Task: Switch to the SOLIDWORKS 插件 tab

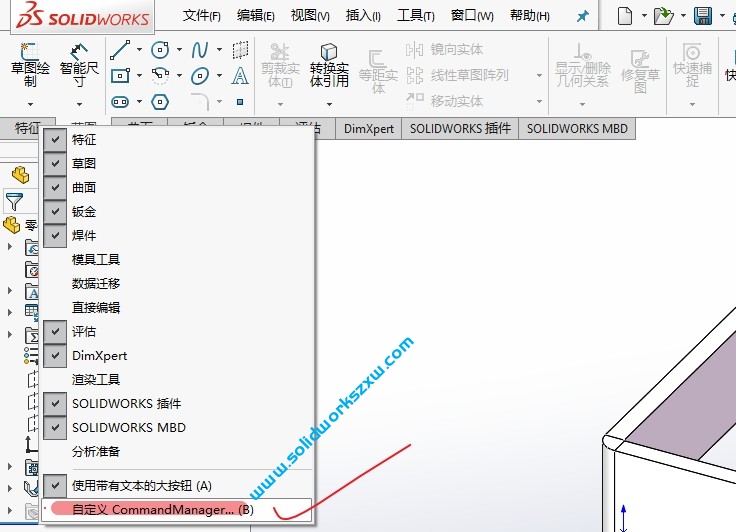Action: coord(460,129)
